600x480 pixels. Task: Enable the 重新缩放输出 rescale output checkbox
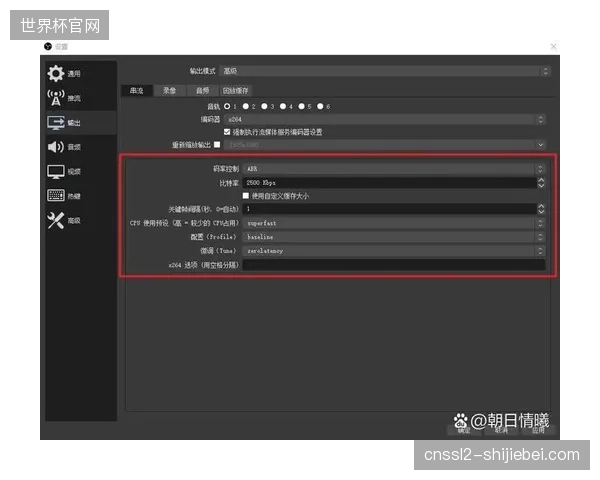coord(217,144)
